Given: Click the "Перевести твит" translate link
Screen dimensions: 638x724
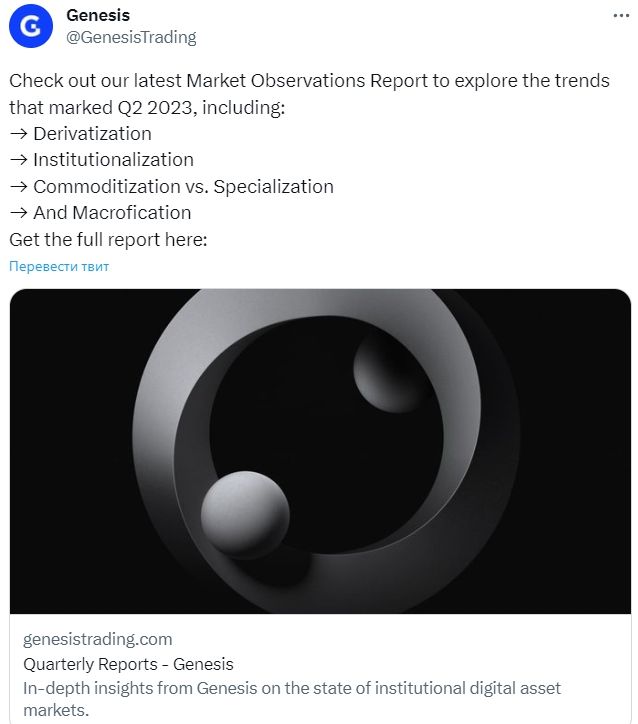Looking at the screenshot, I should pos(59,266).
